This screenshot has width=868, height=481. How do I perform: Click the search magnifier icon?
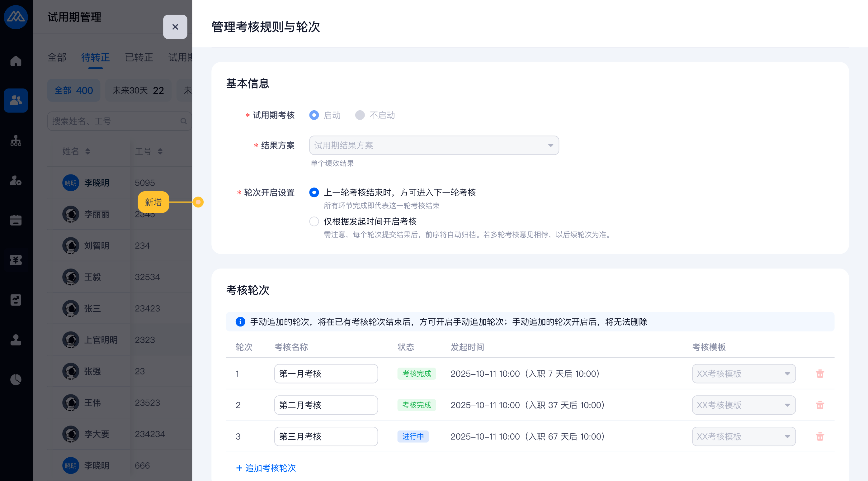coord(183,121)
